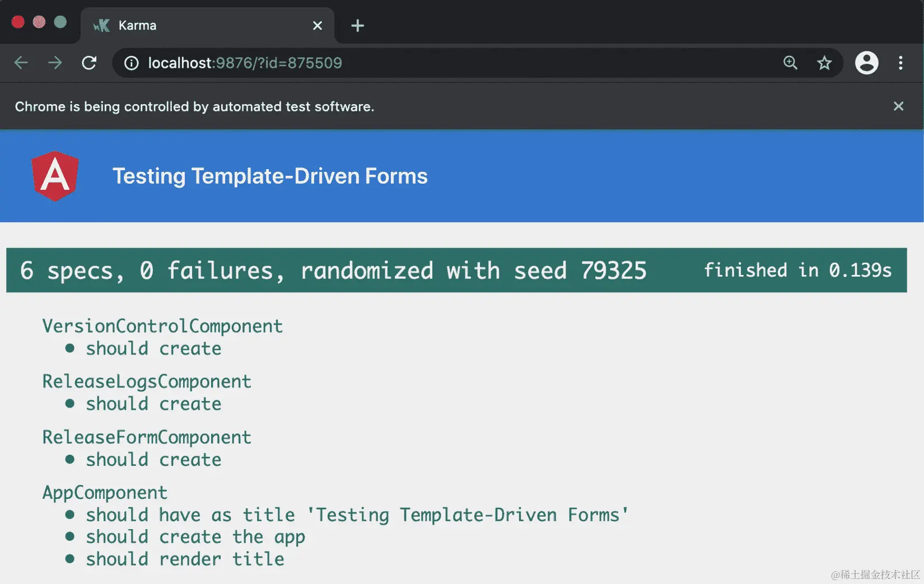Dismiss the automated test software notice
The image size is (924, 584).
(898, 106)
